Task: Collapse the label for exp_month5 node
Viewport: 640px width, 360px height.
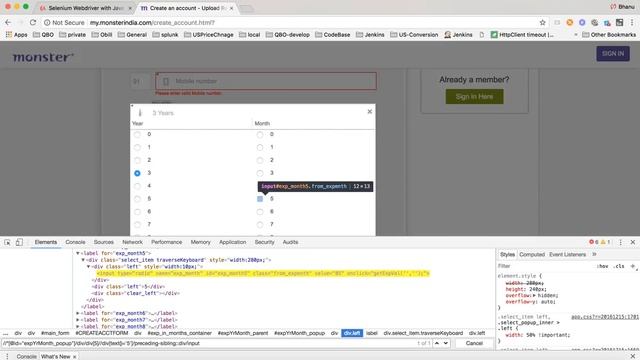Action: click(x=78, y=253)
